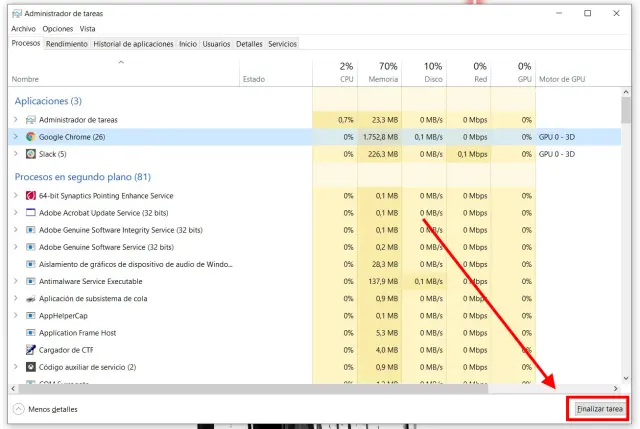Viewport: 640px width, 429px height.
Task: Click the Google Chrome icon in process list
Action: click(x=31, y=136)
